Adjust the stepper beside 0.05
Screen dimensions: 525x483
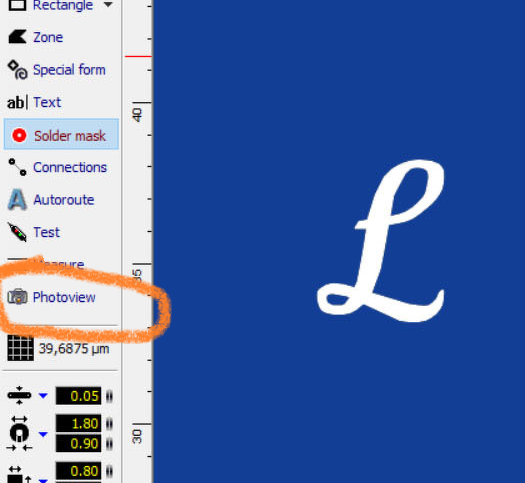click(109, 396)
